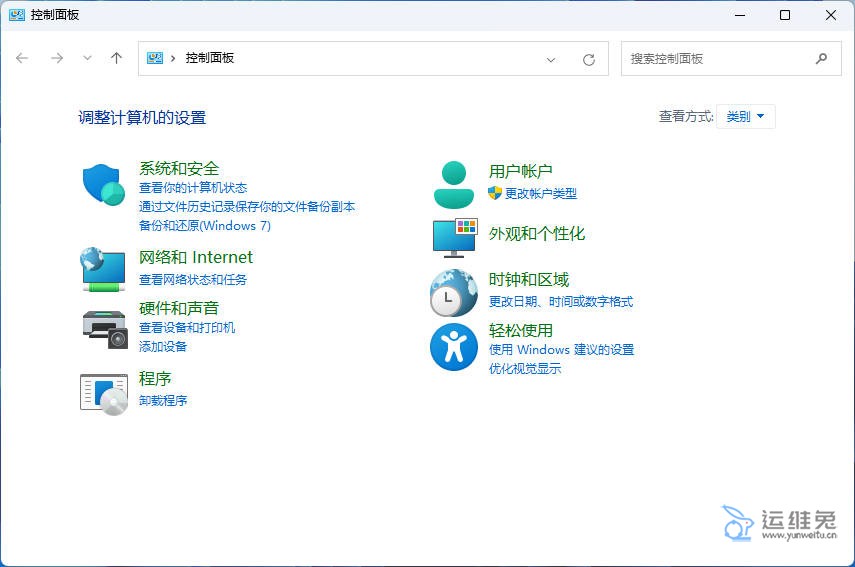The width and height of the screenshot is (855, 567).
Task: Click the 查看设备和打印机 link
Action: click(x=187, y=328)
